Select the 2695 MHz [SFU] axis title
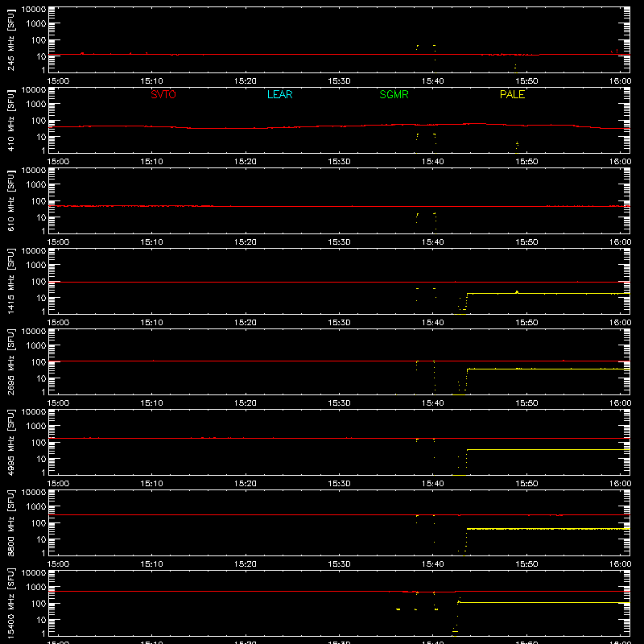Screen dimensions: 644x644 point(11,361)
